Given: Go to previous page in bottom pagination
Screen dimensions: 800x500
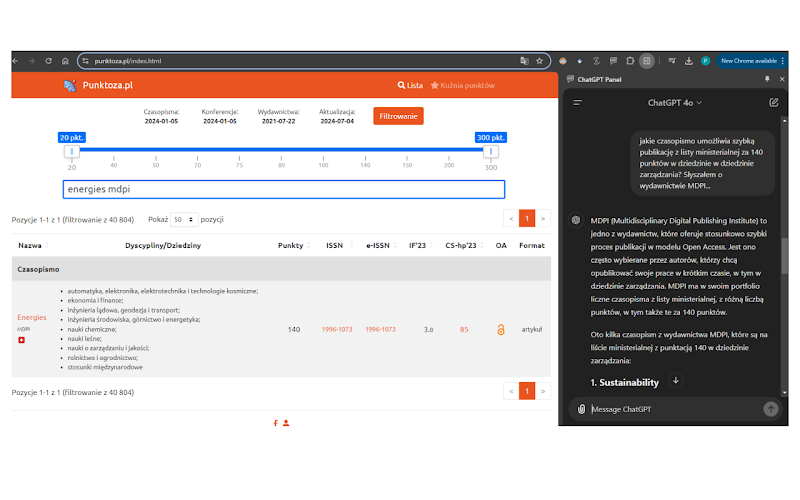Looking at the screenshot, I should (511, 391).
